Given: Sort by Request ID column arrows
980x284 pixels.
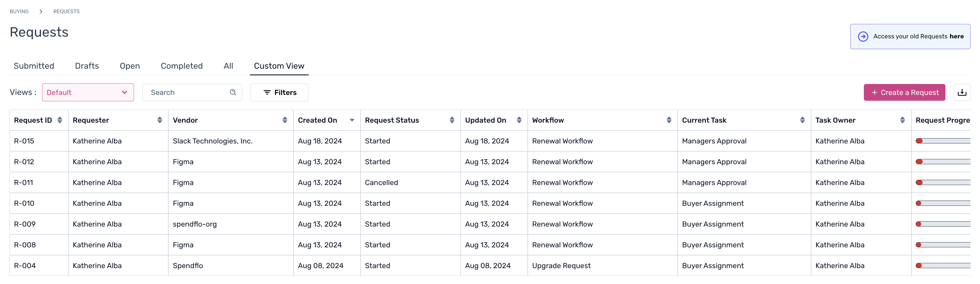Looking at the screenshot, I should 60,120.
